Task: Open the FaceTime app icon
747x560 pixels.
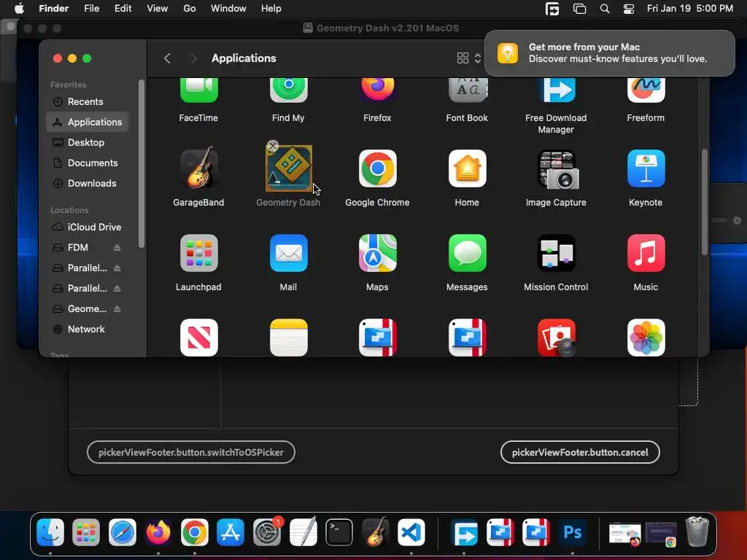Action: pyautogui.click(x=198, y=90)
